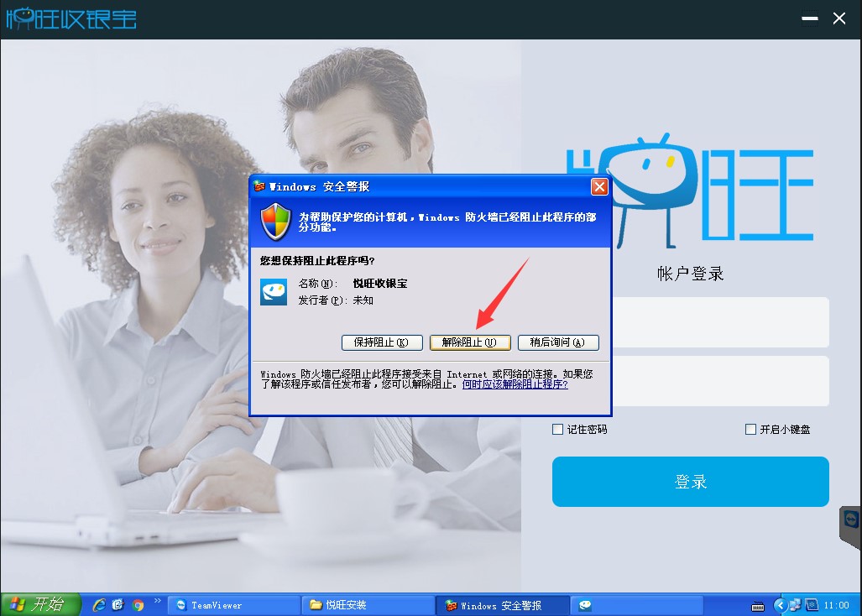
Task: Tick the 记住密码 checkbox
Action: point(557,429)
